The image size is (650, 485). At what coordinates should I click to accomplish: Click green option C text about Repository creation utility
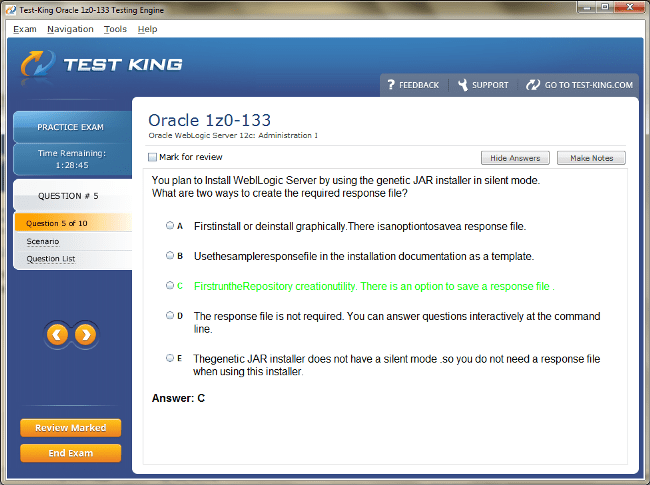point(374,286)
